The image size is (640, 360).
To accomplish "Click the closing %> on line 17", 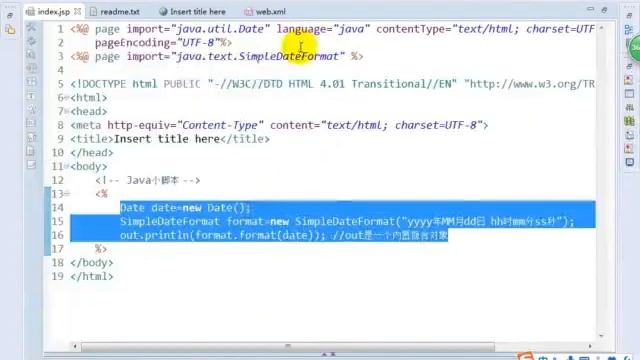I will point(101,249).
